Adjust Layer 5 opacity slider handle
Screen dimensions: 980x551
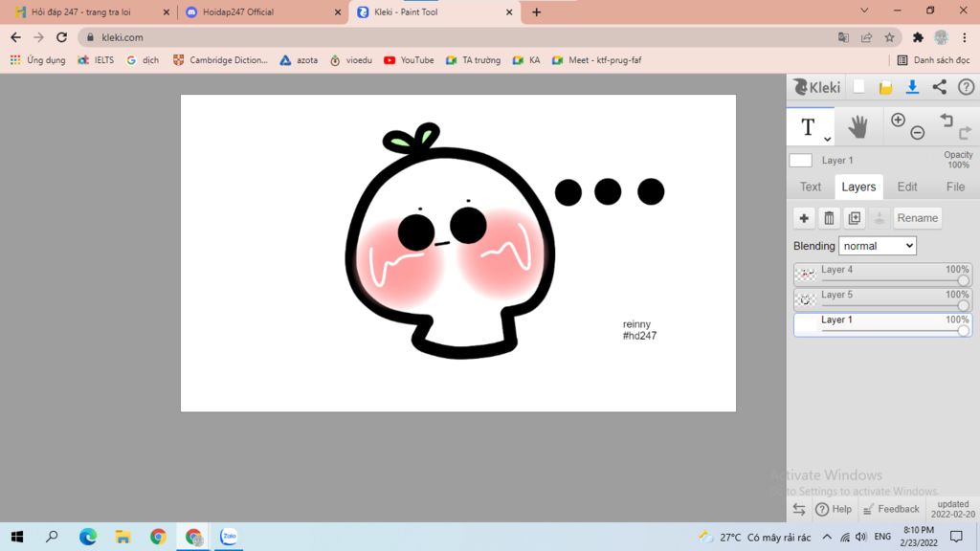click(963, 306)
